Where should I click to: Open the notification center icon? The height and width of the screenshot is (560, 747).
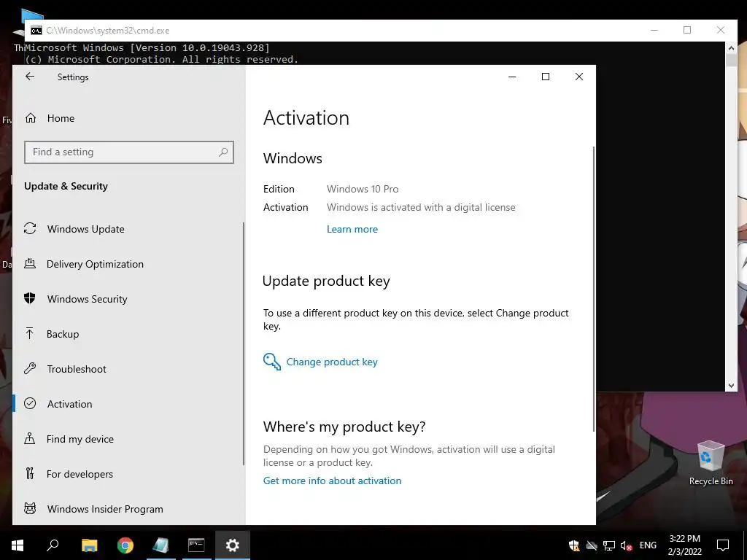click(x=723, y=545)
